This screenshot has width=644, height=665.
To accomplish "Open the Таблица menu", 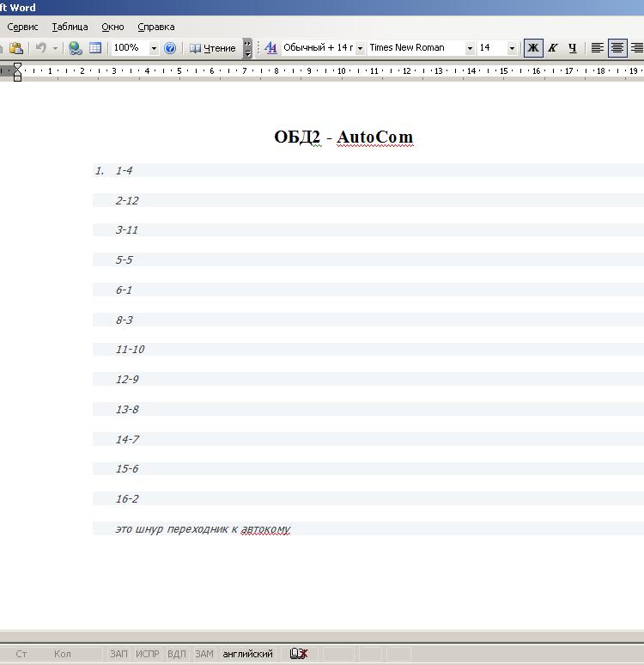I will tap(70, 27).
